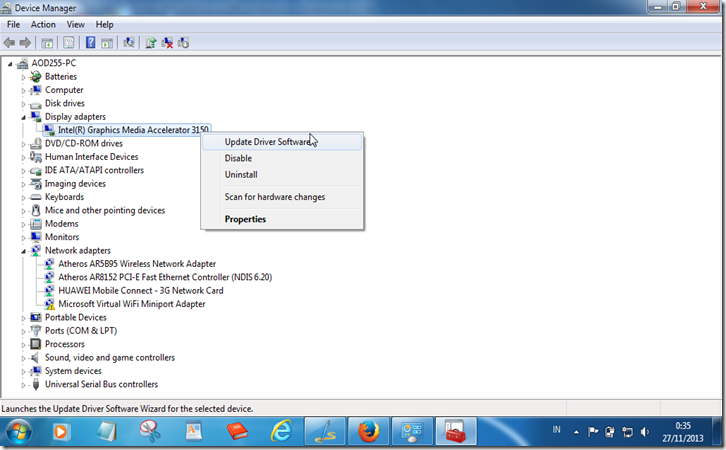This screenshot has width=726, height=450.
Task: Open the File menu
Action: 13,25
